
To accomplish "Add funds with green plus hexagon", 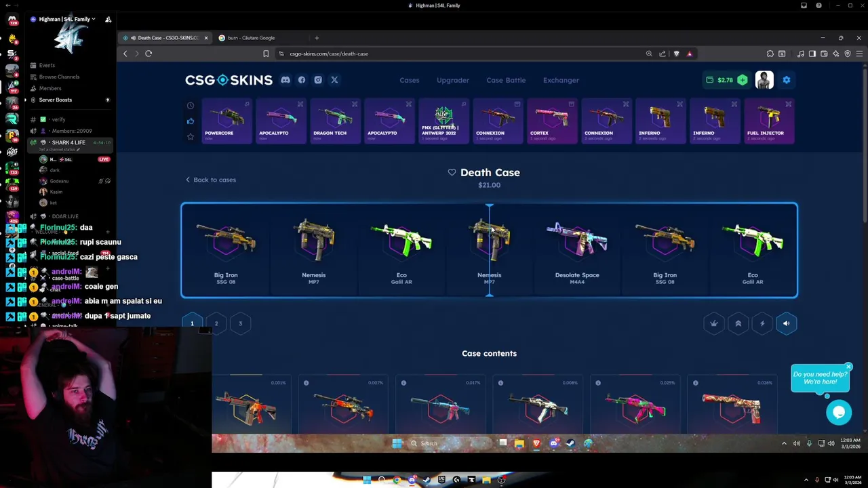I will (743, 80).
